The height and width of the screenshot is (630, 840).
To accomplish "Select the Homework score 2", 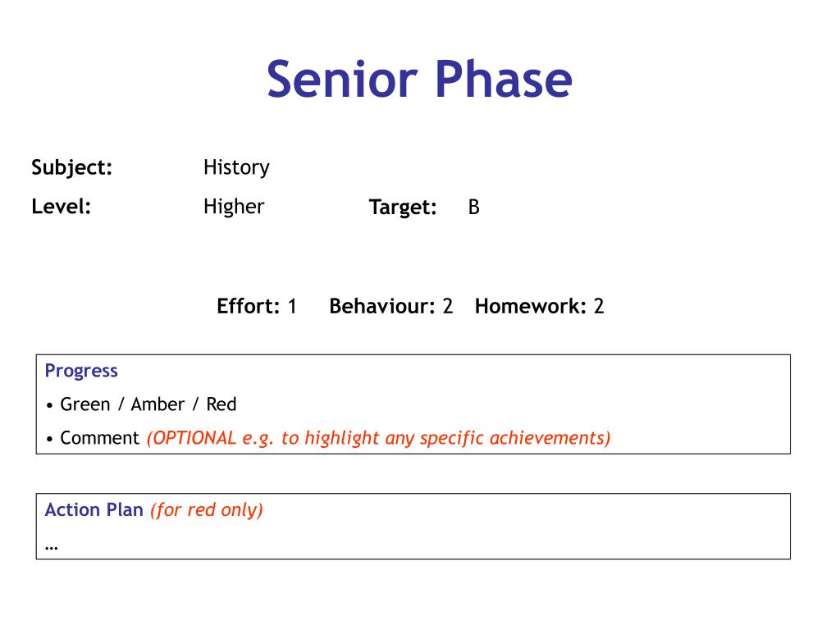I will coord(599,307).
